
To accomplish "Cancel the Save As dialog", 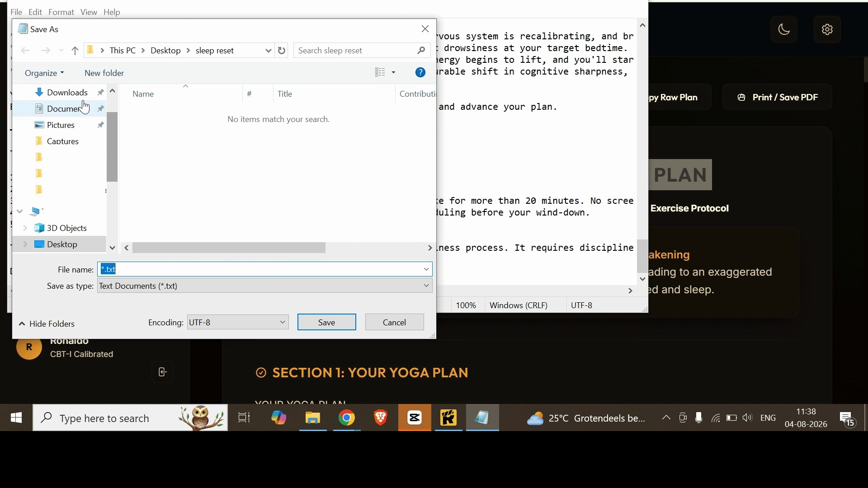I will click(x=394, y=322).
